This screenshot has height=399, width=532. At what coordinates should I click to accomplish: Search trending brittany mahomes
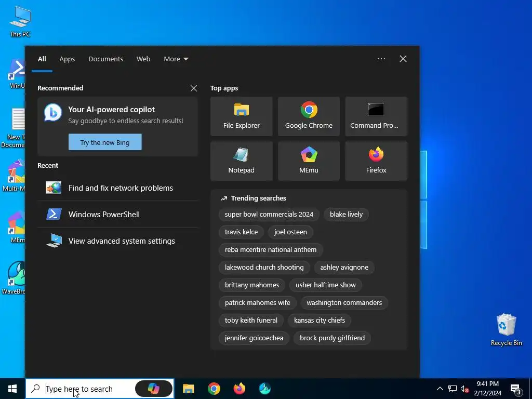[252, 285]
